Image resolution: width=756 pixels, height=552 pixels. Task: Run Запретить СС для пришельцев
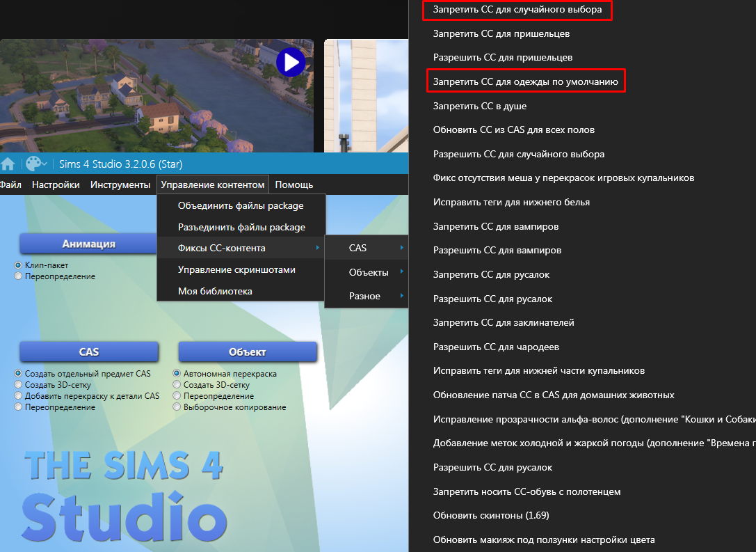pos(501,34)
